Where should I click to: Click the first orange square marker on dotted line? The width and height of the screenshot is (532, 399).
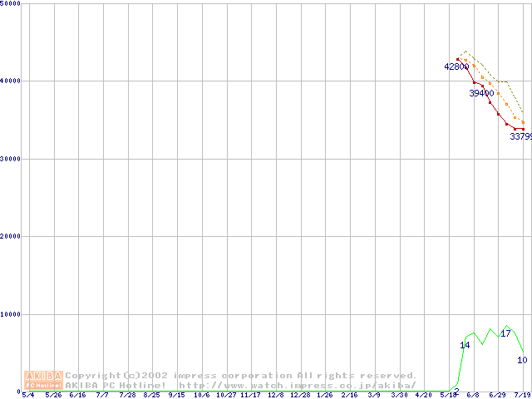coord(465,58)
